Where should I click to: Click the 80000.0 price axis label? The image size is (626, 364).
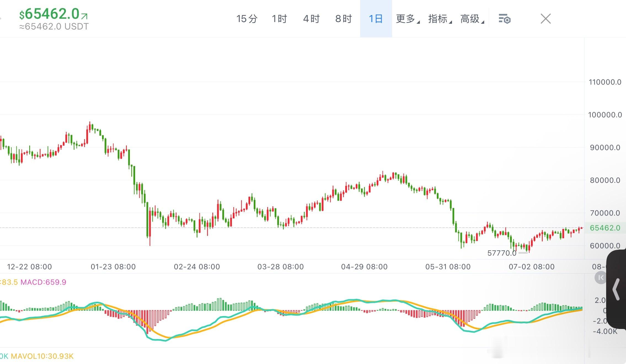[x=605, y=180]
